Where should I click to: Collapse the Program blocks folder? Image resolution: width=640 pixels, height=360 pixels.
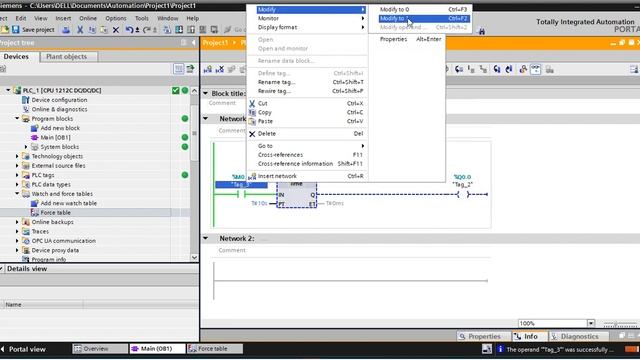click(17, 118)
